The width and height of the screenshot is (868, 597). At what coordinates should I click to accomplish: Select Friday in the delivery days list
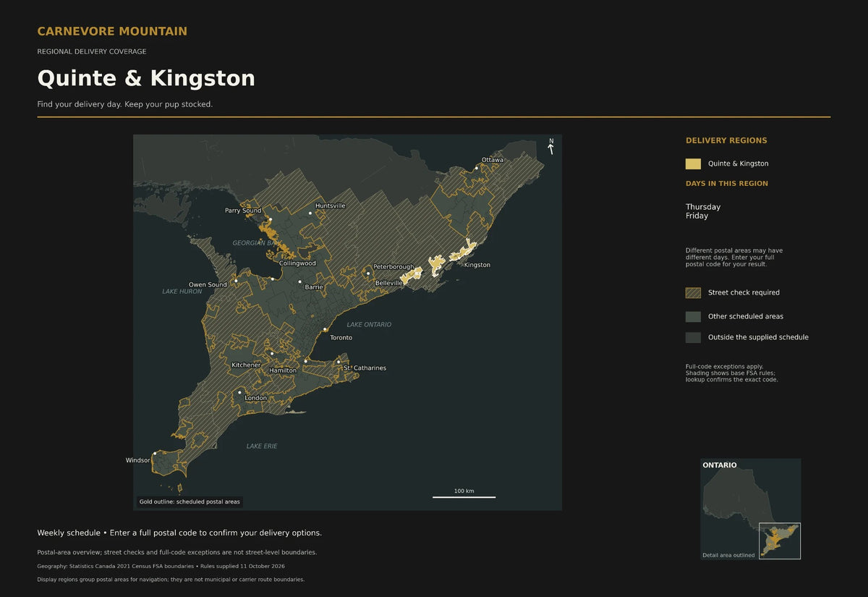[697, 216]
